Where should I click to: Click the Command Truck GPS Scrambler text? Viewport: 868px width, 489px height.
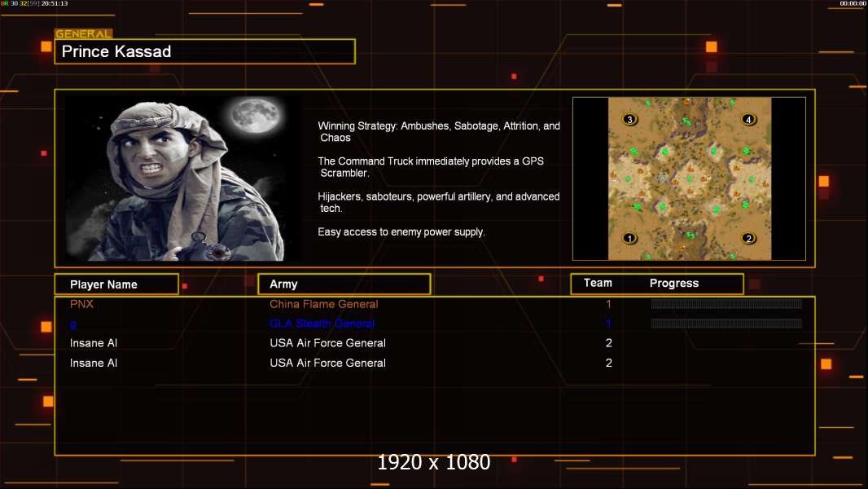[x=431, y=167]
